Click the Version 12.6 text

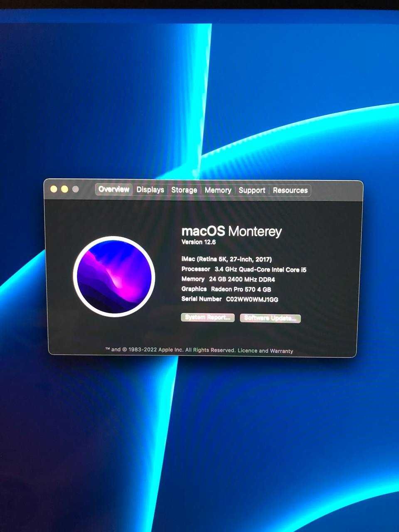(199, 242)
